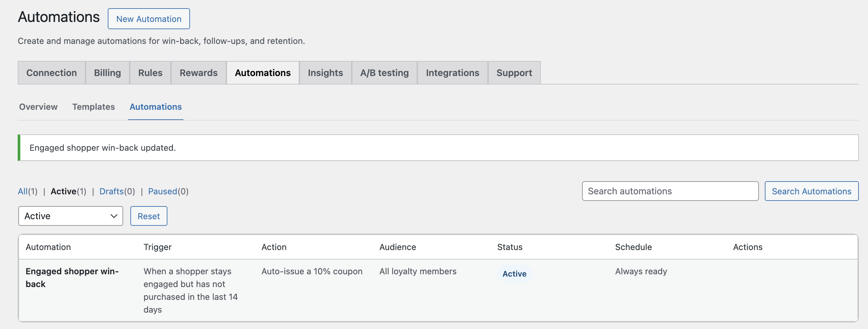Go to the Rules tab
The width and height of the screenshot is (868, 329).
click(150, 73)
